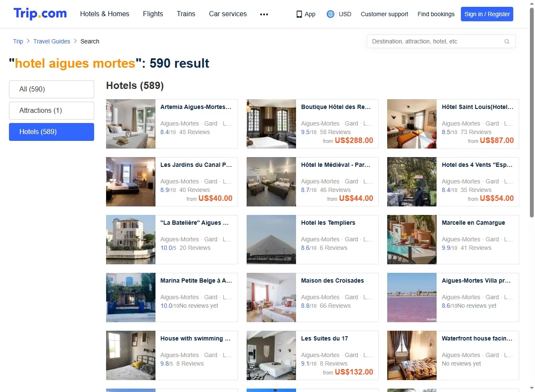
Task: Open Hôtel le Médiéval thumbnail image
Action: point(271,182)
